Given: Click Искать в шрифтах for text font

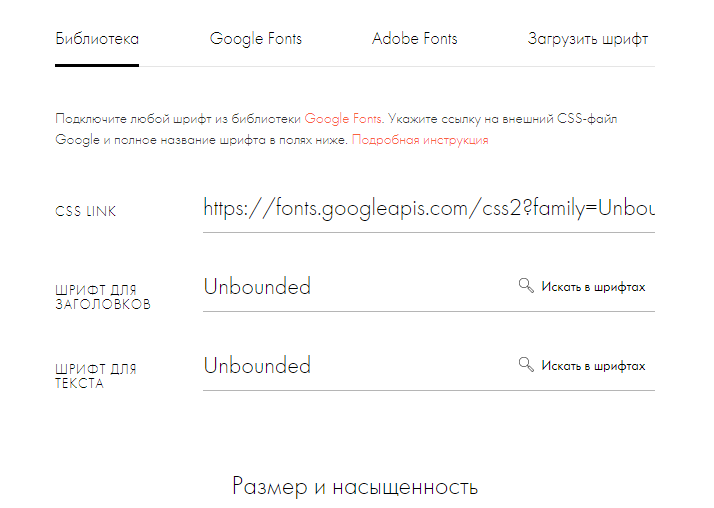Looking at the screenshot, I should coord(593,366).
